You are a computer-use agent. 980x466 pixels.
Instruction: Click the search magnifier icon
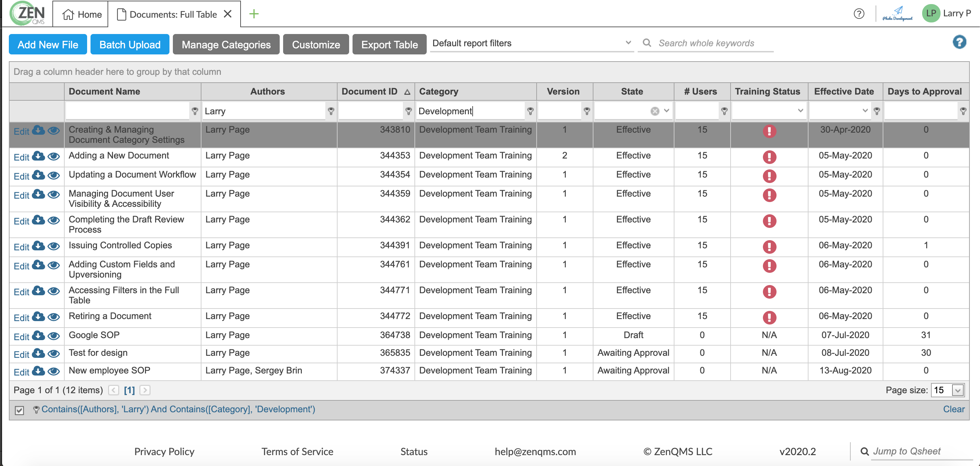pyautogui.click(x=647, y=43)
